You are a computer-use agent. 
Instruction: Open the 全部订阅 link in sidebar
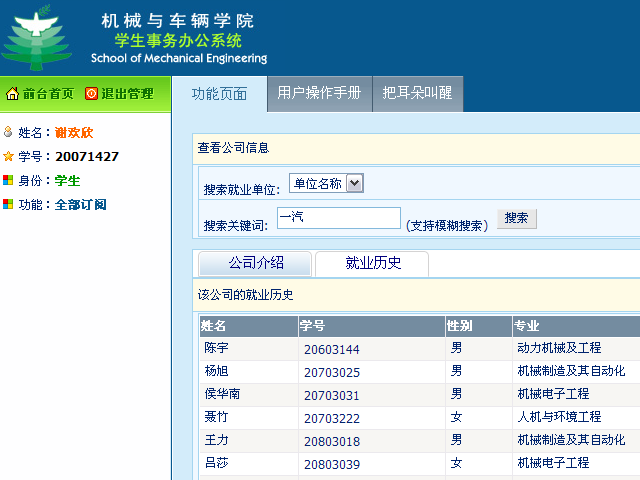coord(81,204)
